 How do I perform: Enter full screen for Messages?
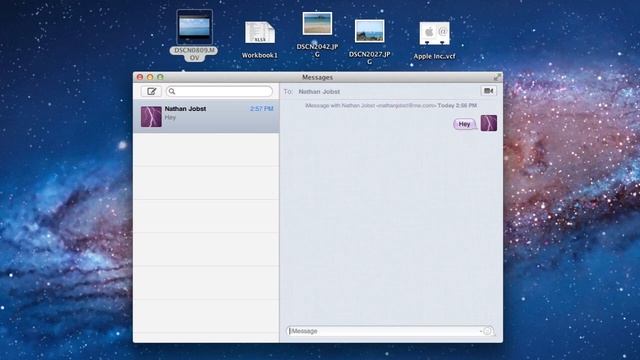tap(497, 77)
